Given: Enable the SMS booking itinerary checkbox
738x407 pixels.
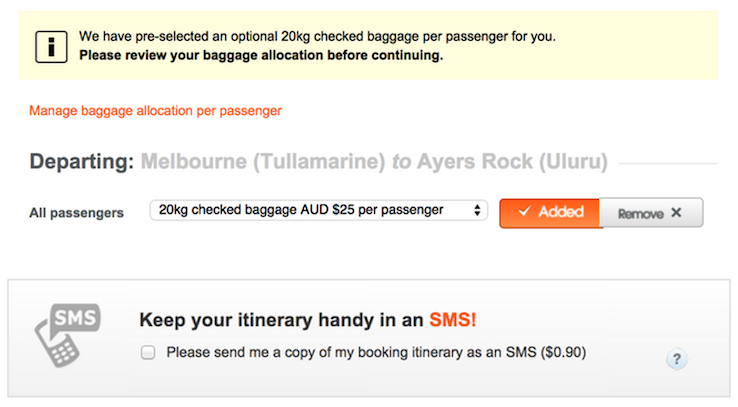Looking at the screenshot, I should [148, 352].
